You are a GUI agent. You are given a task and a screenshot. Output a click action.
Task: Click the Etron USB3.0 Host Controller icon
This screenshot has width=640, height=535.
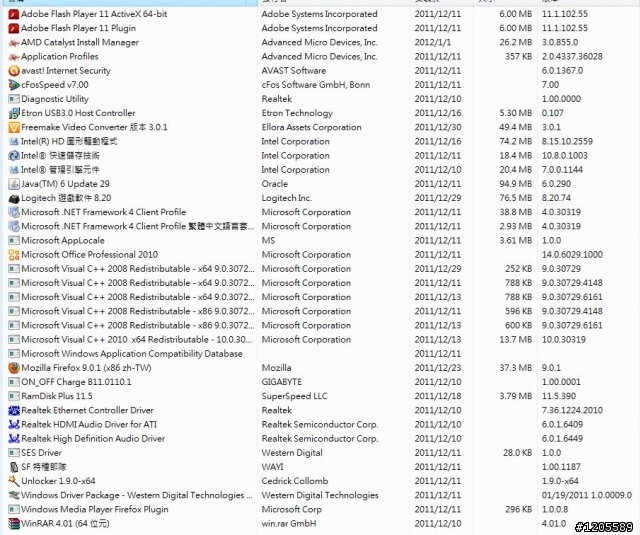click(x=14, y=113)
